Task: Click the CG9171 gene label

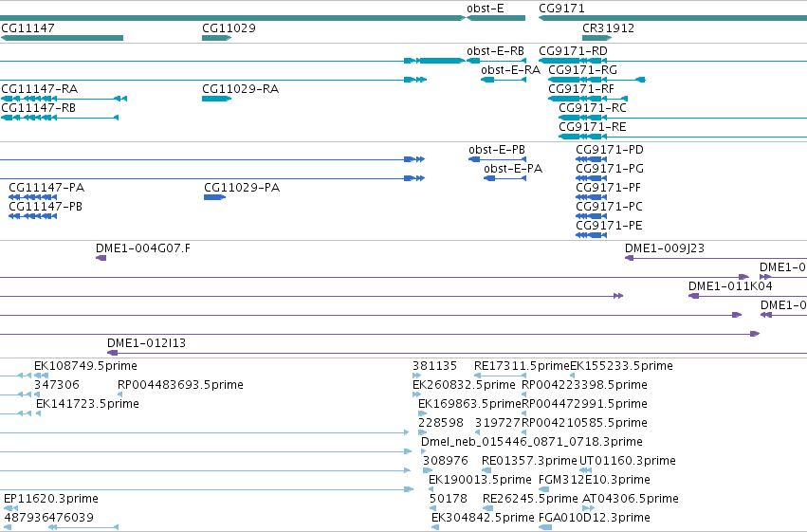Action: click(561, 9)
